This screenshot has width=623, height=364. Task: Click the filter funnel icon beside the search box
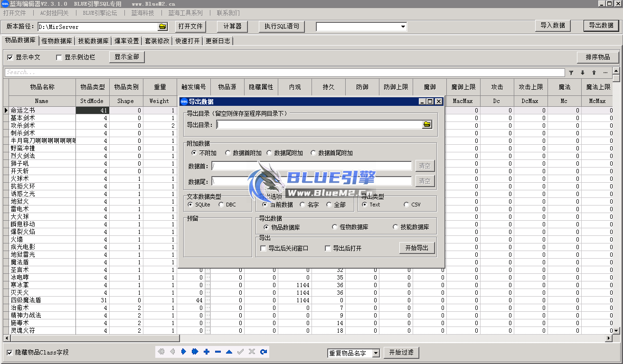571,73
